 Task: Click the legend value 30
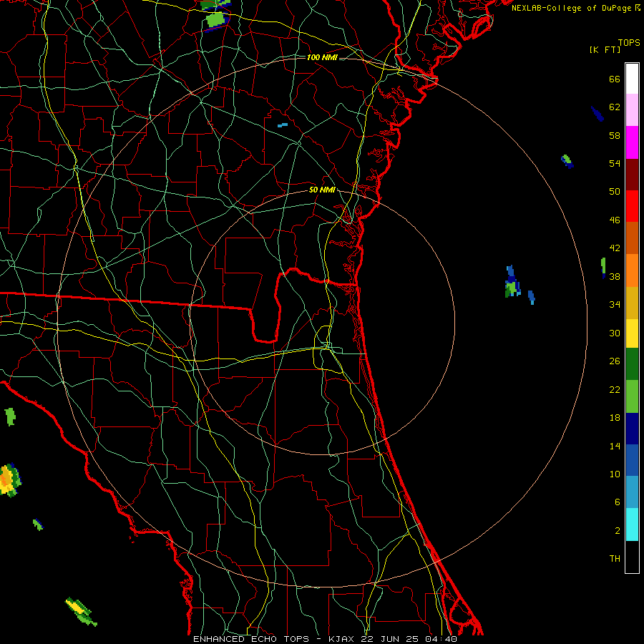pos(615,333)
